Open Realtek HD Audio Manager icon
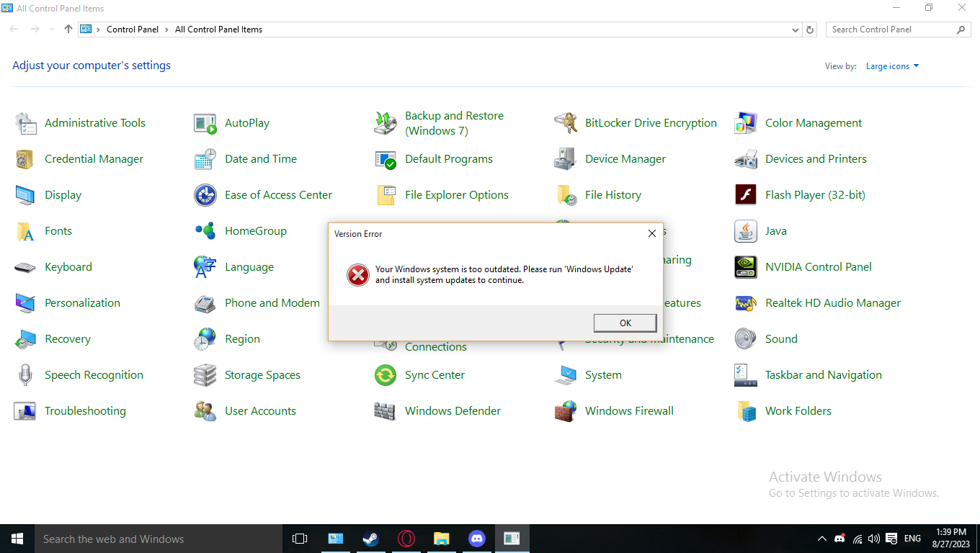Viewport: 980px width, 553px height. (x=746, y=303)
